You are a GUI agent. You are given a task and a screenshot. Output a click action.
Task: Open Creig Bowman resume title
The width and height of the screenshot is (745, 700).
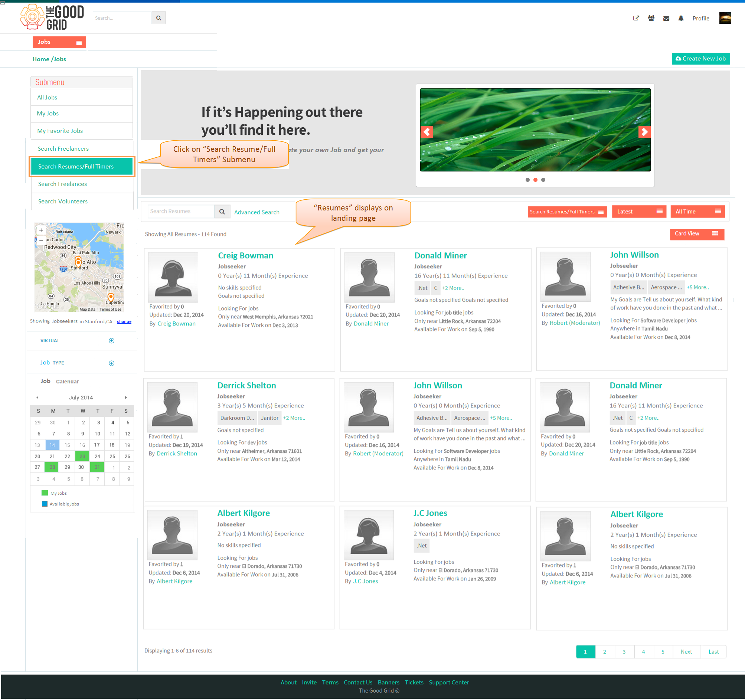coord(245,256)
